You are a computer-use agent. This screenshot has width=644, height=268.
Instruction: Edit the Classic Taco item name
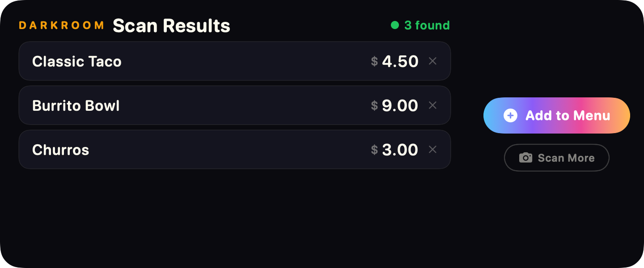point(77,61)
